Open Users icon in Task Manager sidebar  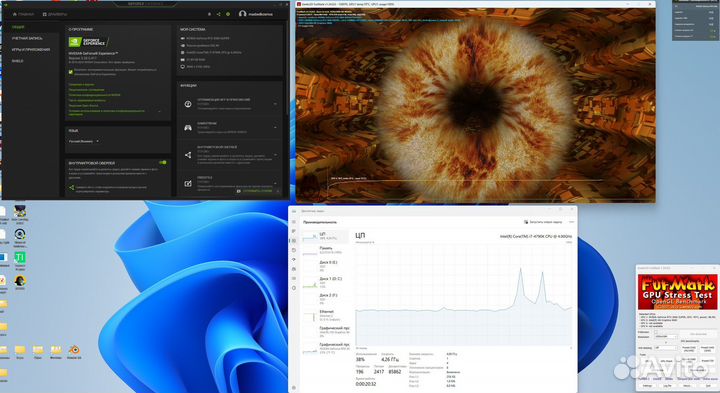294,269
